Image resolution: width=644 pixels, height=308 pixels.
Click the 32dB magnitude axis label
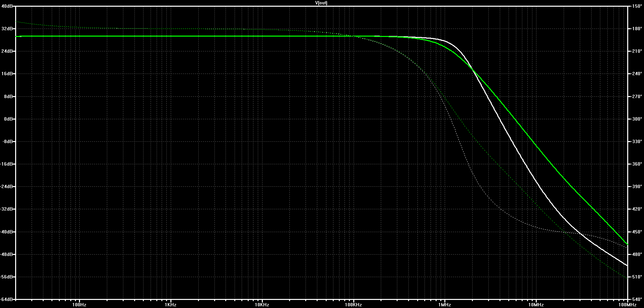coord(7,29)
